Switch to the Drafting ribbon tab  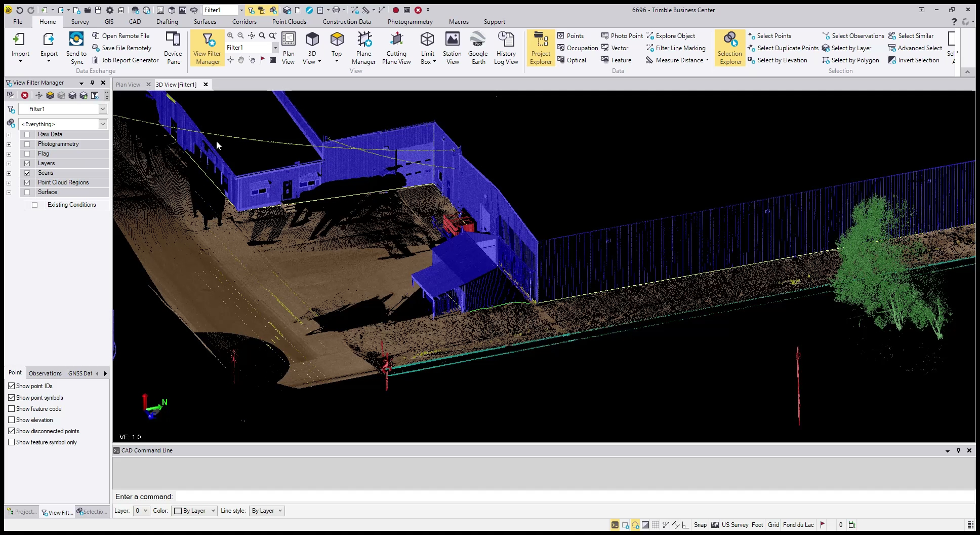[167, 22]
